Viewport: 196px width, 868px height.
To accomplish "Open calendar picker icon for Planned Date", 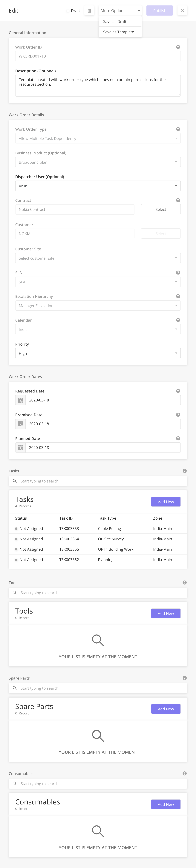I will click(21, 447).
